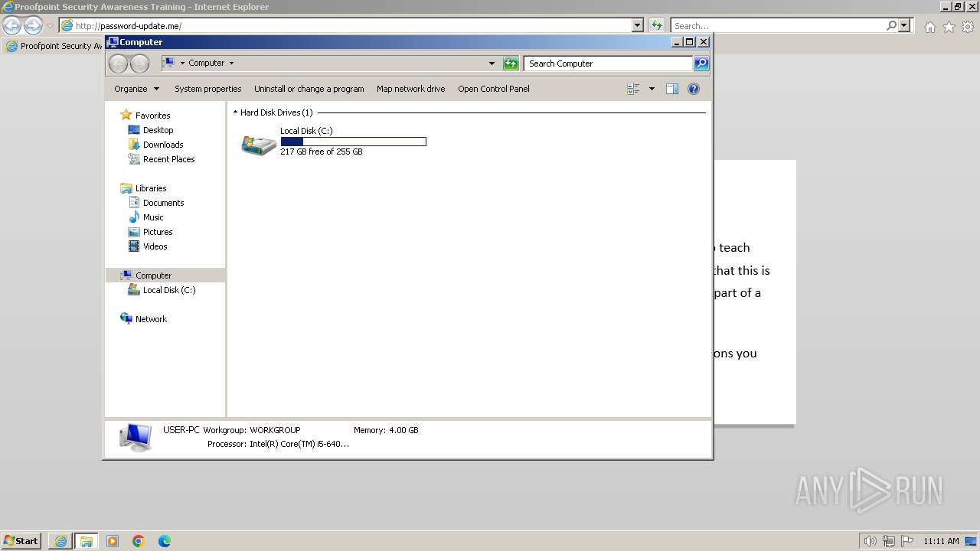Expand the IE address bar dropdown
This screenshot has width=980, height=551.
pos(638,25)
